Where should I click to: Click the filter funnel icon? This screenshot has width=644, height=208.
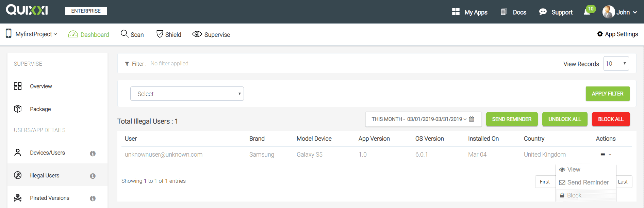[127, 64]
